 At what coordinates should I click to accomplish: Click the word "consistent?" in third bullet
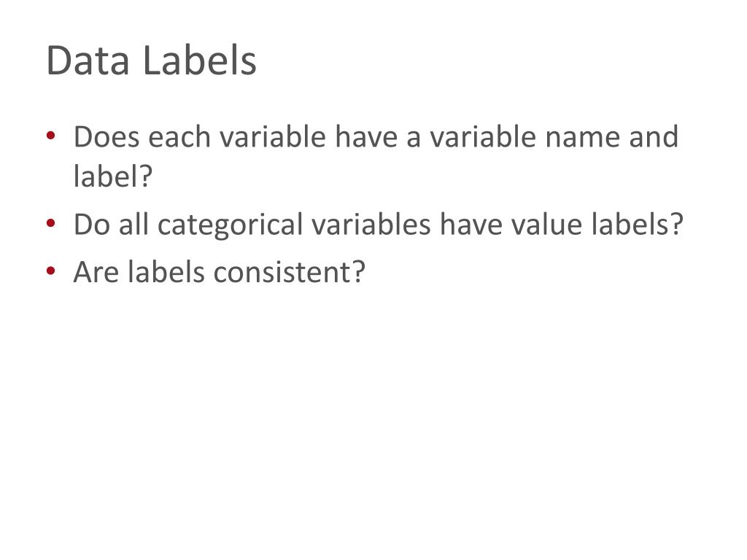[x=289, y=273]
